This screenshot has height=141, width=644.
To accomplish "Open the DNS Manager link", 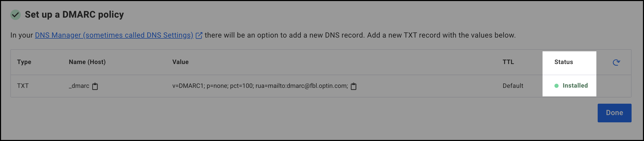I will (x=114, y=35).
